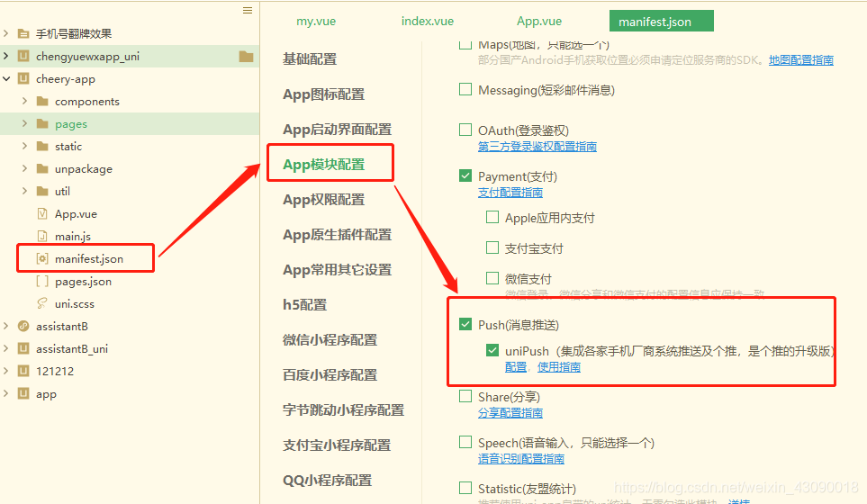Click the util folder icon
This screenshot has width=867, height=504.
pyautogui.click(x=42, y=191)
